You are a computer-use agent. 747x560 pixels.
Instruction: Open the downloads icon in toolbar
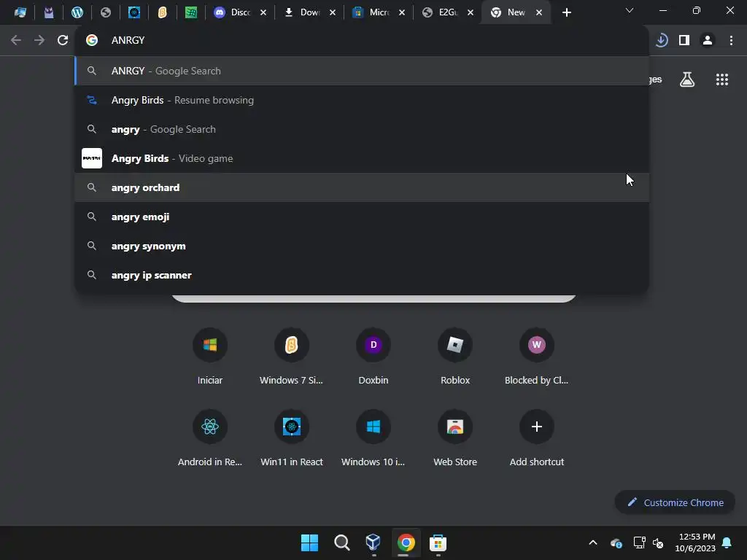(661, 41)
